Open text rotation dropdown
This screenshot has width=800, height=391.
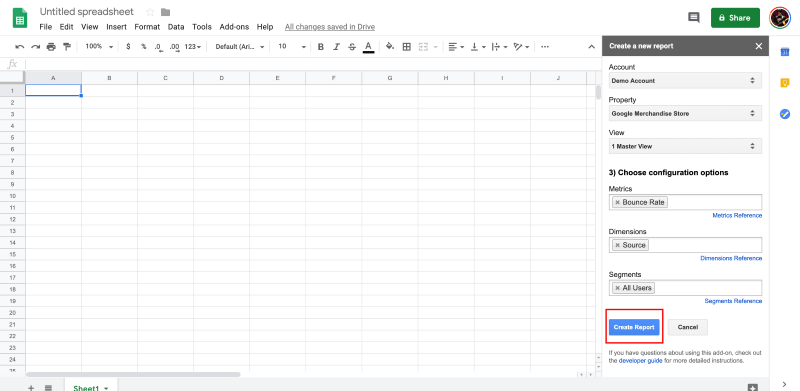tap(521, 46)
